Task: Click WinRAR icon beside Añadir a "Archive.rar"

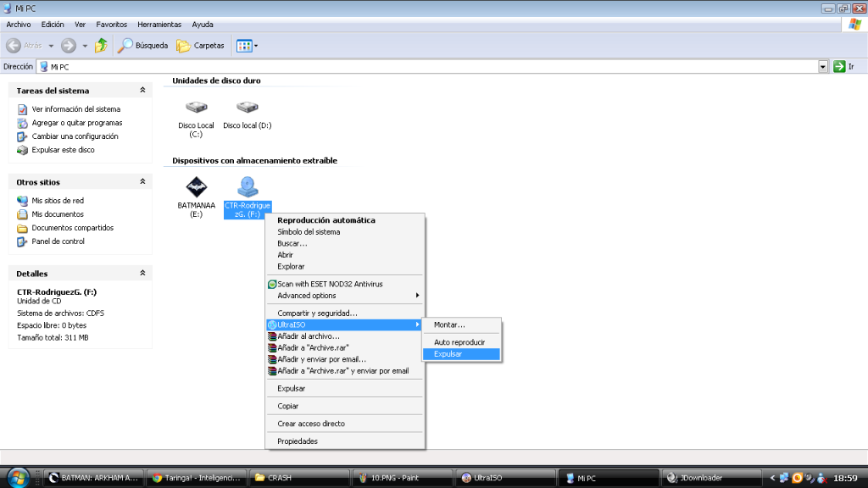Action: click(272, 348)
